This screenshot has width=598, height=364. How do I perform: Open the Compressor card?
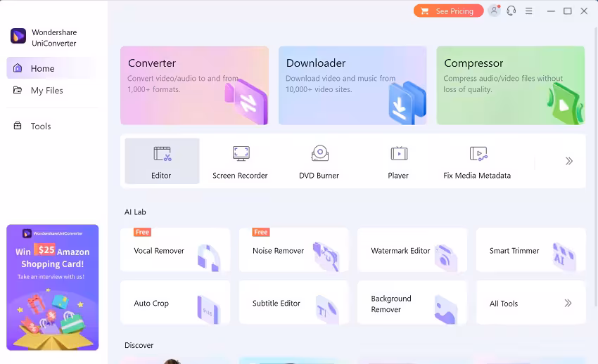tap(511, 85)
